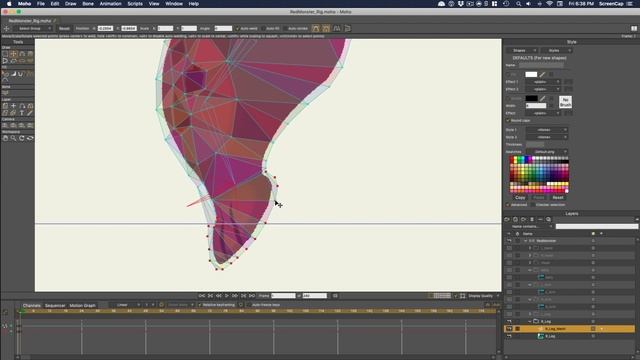Viewport: 640px width, 360px height.
Task: Open the Effect 1 dropdown
Action: (544, 82)
